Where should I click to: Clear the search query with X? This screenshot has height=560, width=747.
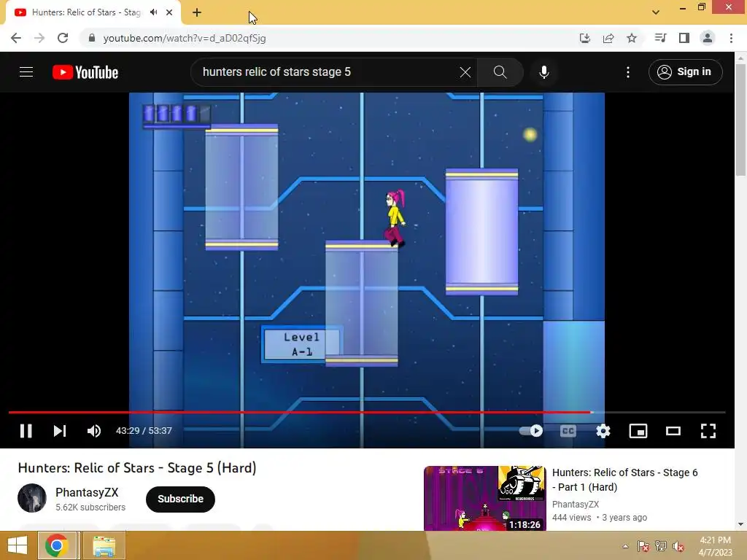pyautogui.click(x=465, y=72)
